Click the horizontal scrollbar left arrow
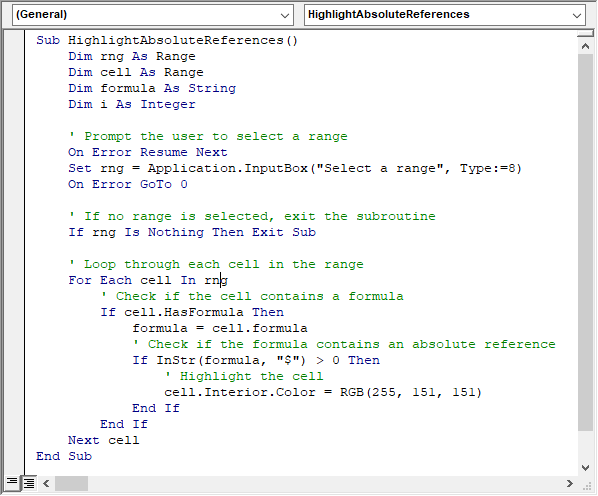598x496 pixels. click(x=47, y=483)
